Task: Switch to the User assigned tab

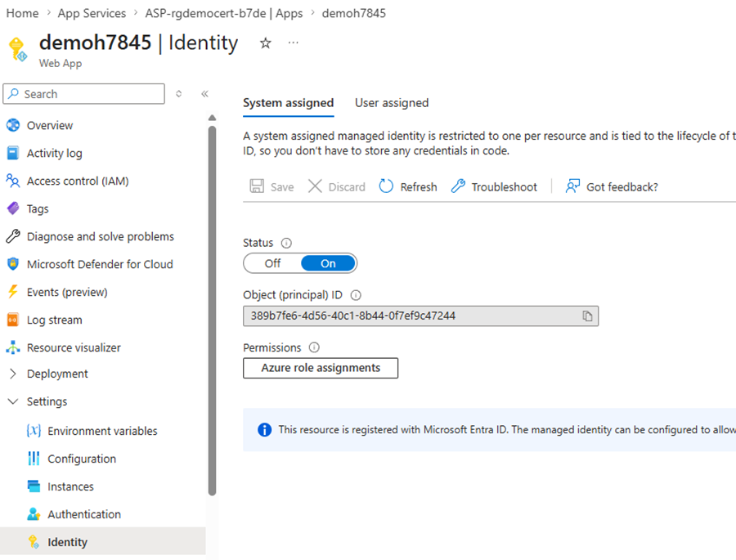Action: [x=391, y=103]
